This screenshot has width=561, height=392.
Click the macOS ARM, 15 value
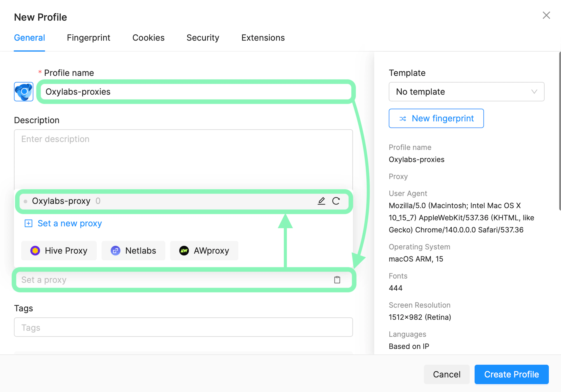[x=416, y=259]
